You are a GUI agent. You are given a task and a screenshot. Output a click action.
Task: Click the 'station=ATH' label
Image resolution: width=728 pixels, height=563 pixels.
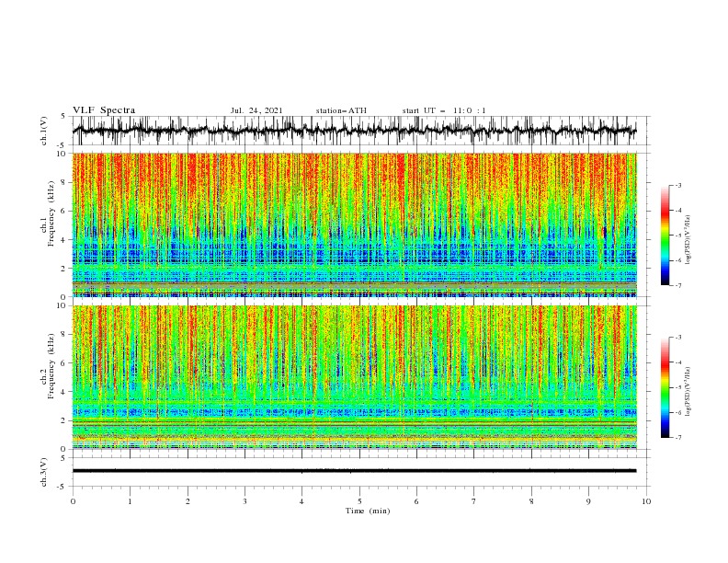pyautogui.click(x=341, y=110)
